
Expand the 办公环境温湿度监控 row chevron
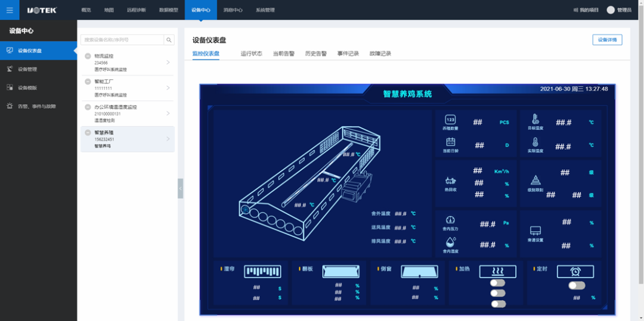(x=168, y=113)
